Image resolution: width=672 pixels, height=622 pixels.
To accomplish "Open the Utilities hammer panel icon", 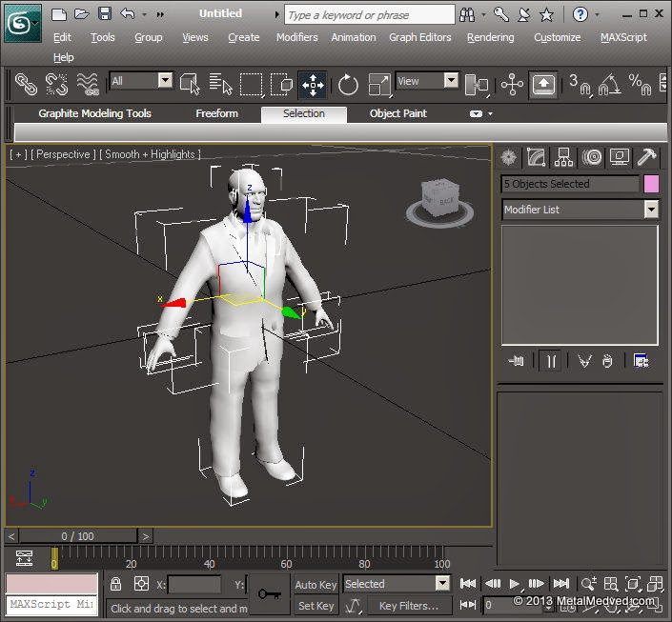I will pyautogui.click(x=646, y=157).
